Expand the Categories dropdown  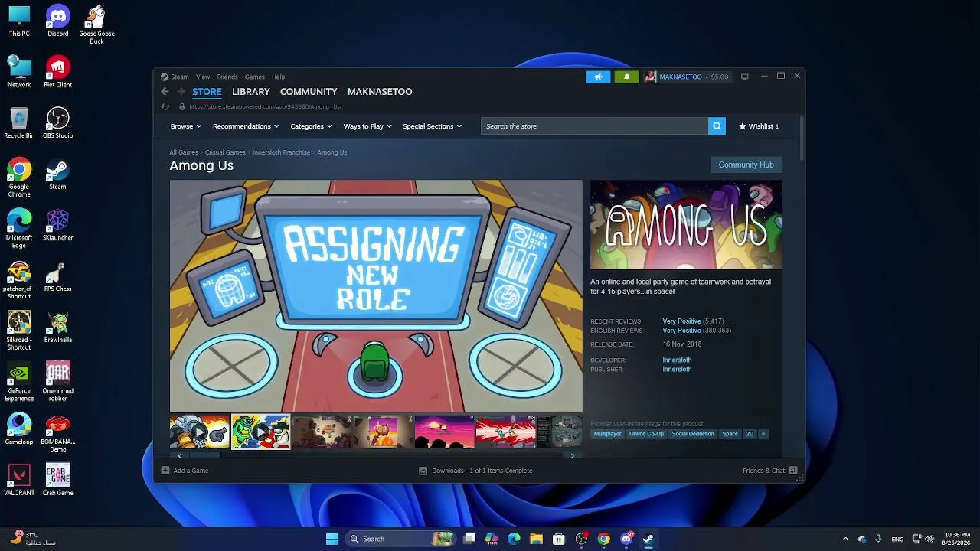pos(311,126)
